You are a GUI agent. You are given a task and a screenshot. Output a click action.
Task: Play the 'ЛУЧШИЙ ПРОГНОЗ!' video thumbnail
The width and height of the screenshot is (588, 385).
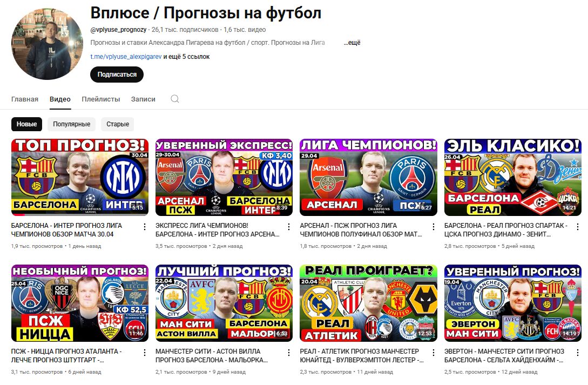(x=224, y=303)
